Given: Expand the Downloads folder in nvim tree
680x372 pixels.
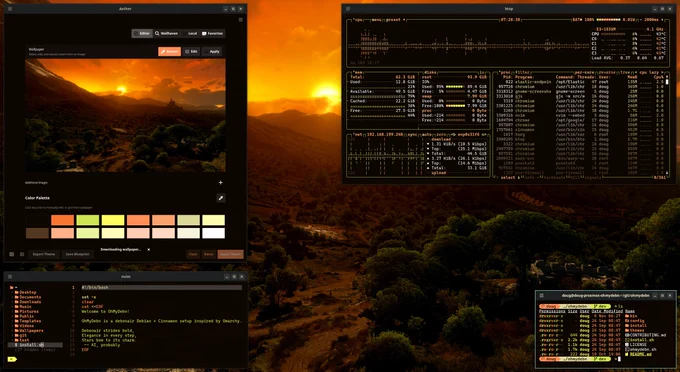Looking at the screenshot, I should coord(28,302).
